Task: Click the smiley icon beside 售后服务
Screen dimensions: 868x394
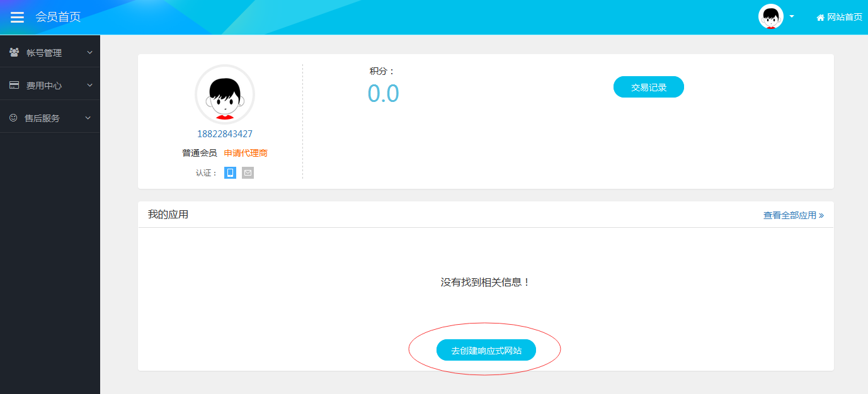Action: pyautogui.click(x=13, y=118)
